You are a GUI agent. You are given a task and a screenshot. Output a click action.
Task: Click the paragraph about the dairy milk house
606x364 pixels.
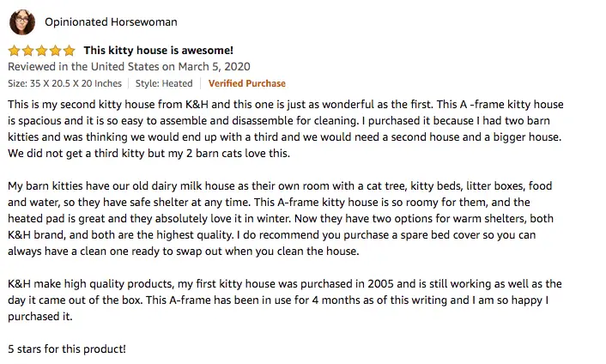281,218
